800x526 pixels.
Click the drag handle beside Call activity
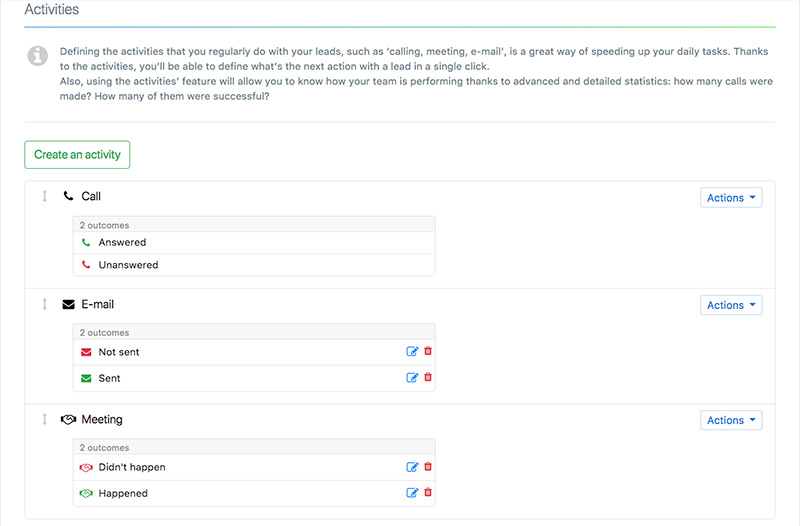44,197
